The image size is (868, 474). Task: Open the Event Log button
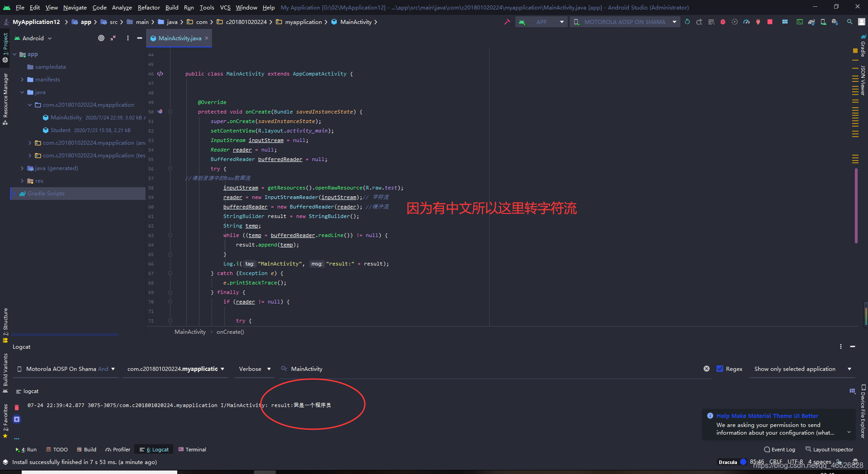click(x=779, y=449)
